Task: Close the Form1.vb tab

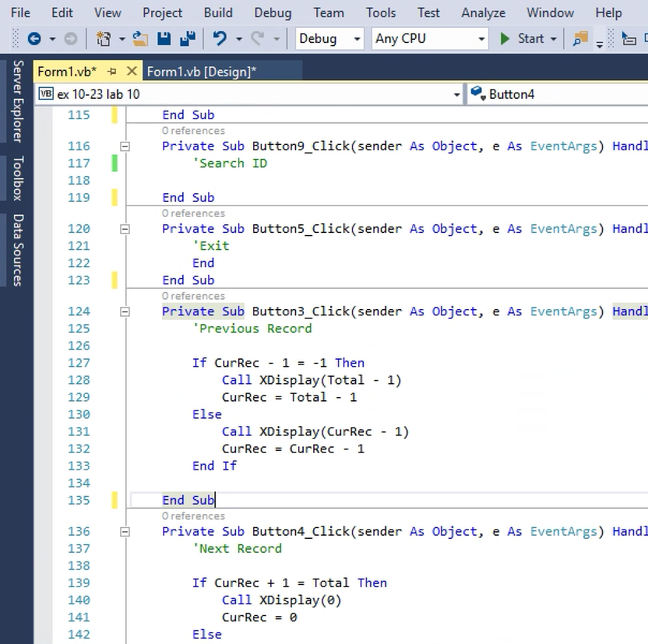Action: point(132,72)
